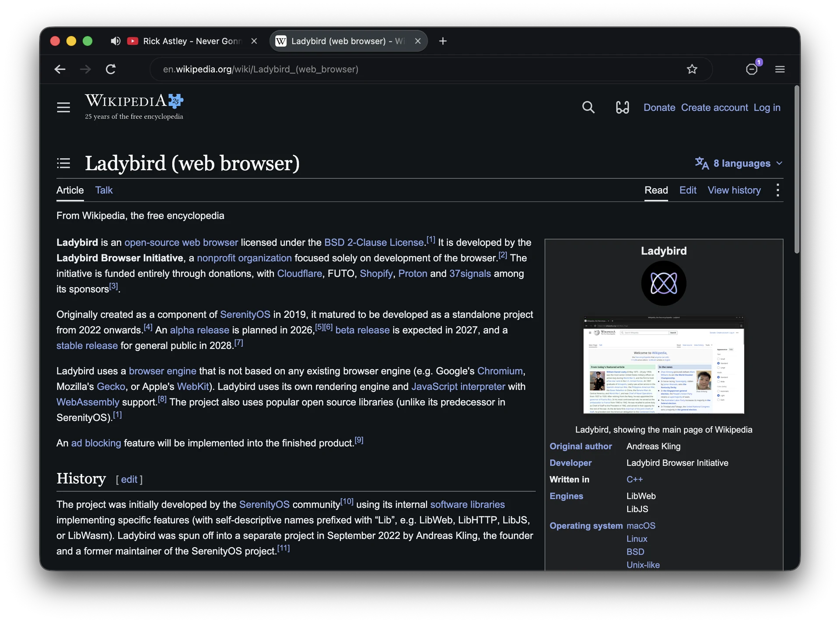
Task: Edit the History section
Action: click(x=129, y=479)
